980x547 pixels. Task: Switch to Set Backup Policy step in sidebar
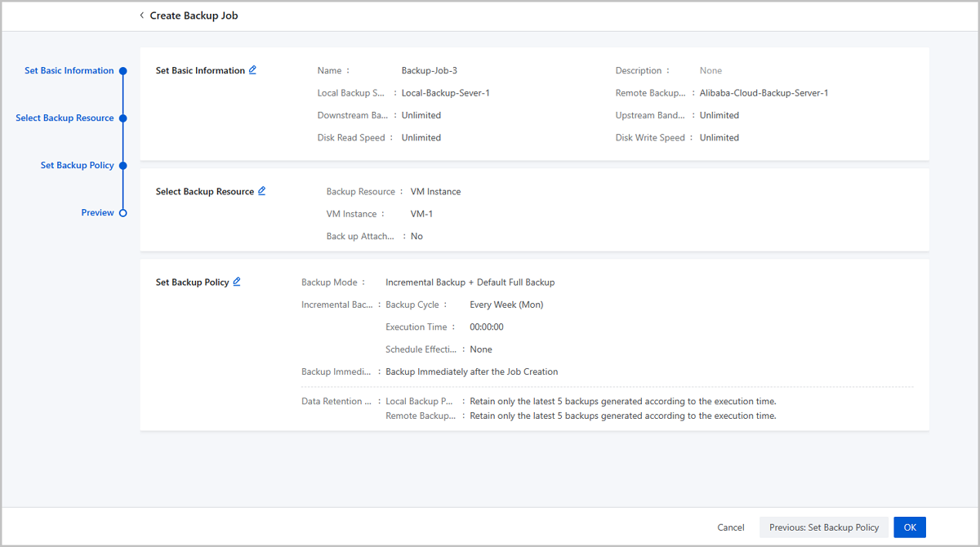coord(77,166)
